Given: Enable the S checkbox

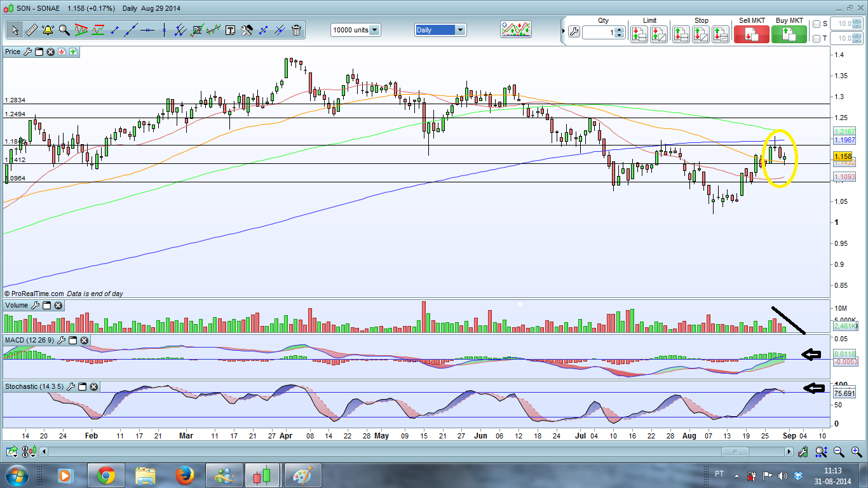Looking at the screenshot, I should 817,24.
